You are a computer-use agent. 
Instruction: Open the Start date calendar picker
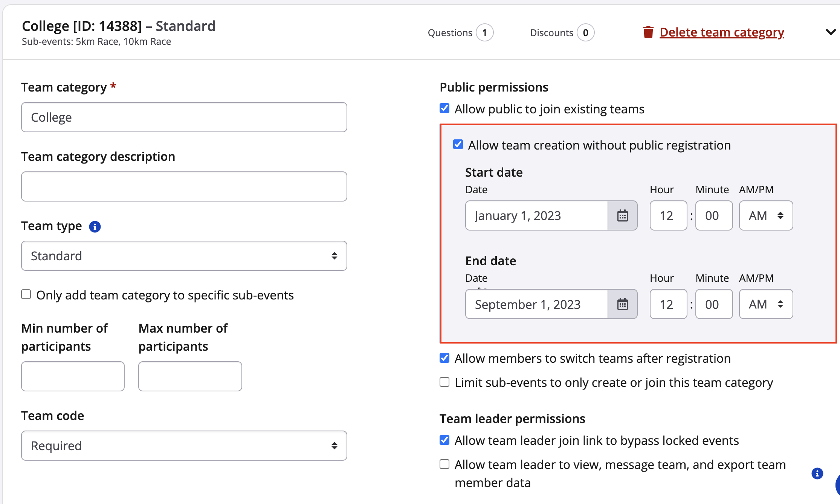pos(622,216)
